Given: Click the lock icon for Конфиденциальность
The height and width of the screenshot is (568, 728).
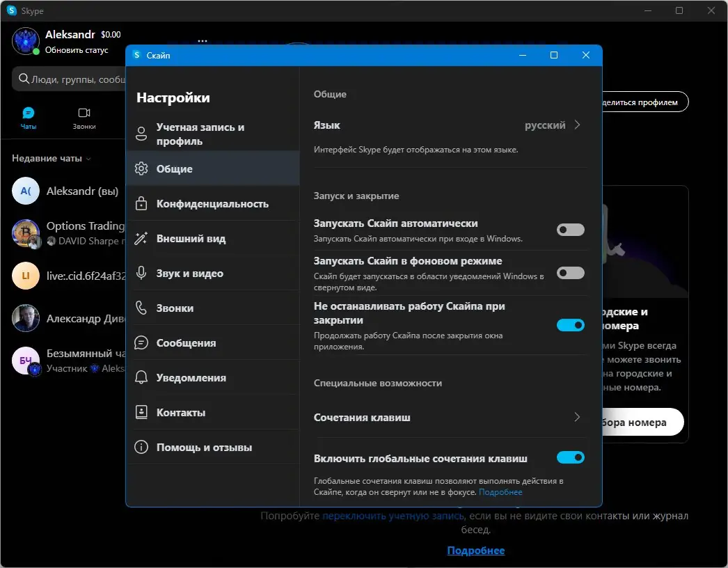Looking at the screenshot, I should click(x=141, y=203).
